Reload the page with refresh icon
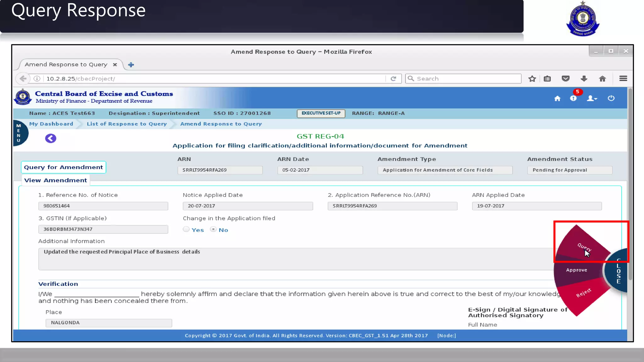The width and height of the screenshot is (644, 362). 393,79
